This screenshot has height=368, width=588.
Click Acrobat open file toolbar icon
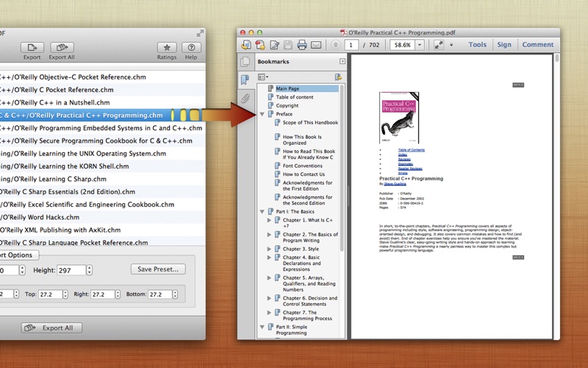(x=246, y=45)
